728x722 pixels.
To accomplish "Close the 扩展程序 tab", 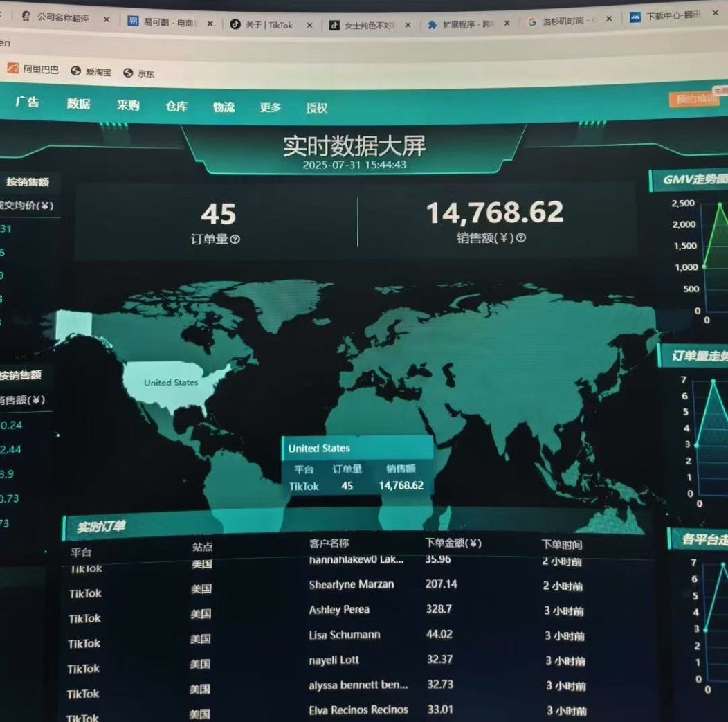I will [x=507, y=23].
